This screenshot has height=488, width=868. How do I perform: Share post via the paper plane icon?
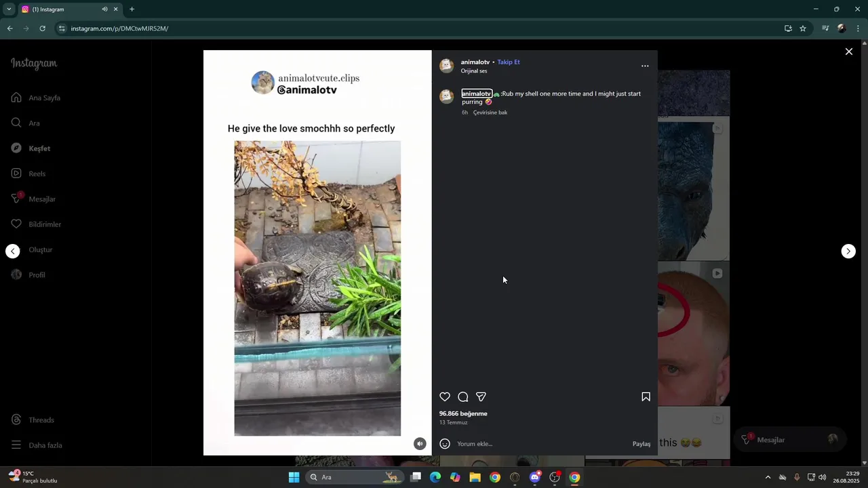pyautogui.click(x=481, y=397)
